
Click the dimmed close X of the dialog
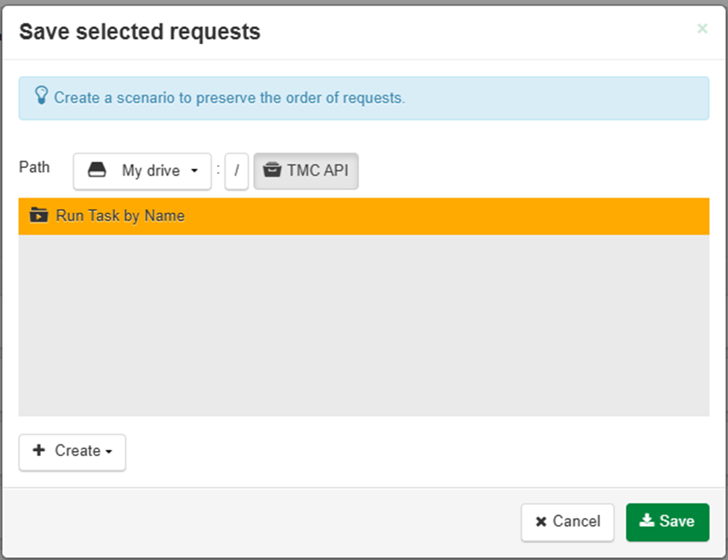tap(702, 28)
